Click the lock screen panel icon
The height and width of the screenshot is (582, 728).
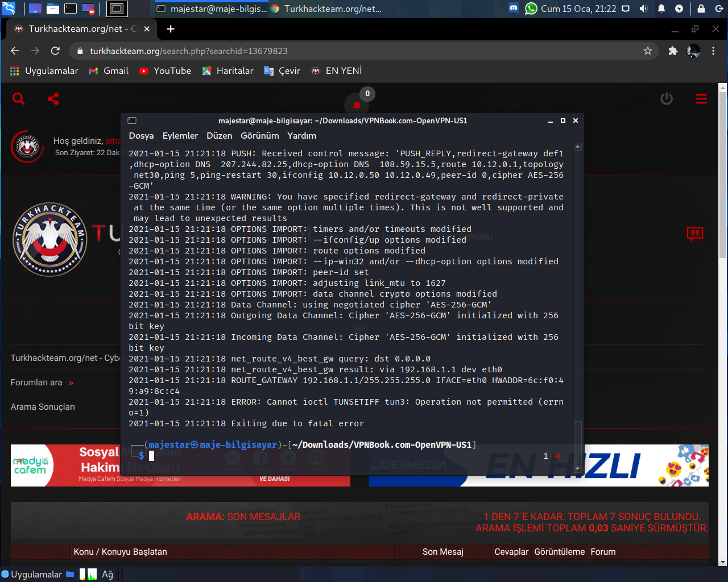701,9
